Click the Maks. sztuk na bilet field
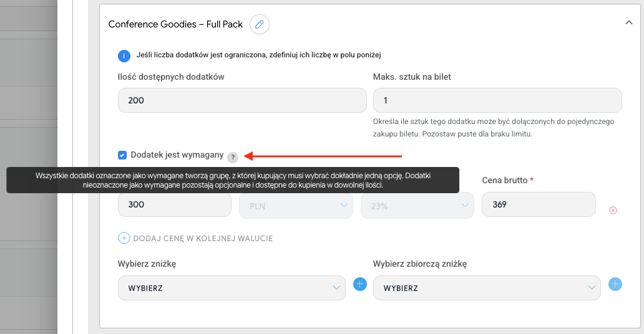This screenshot has height=334, width=644. pos(497,100)
